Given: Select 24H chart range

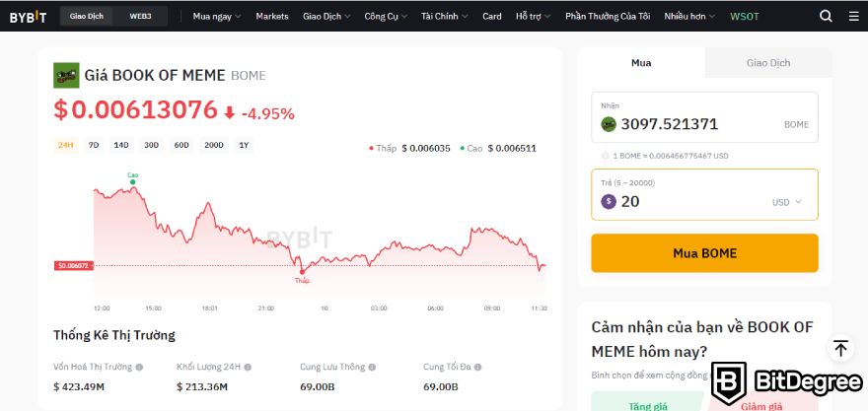Looking at the screenshot, I should 65,146.
